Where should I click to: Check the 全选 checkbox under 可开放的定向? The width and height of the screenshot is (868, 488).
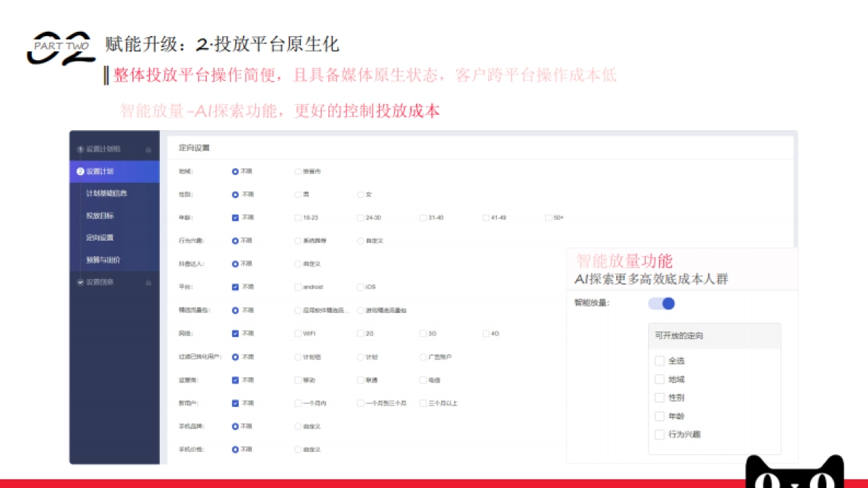(x=660, y=360)
